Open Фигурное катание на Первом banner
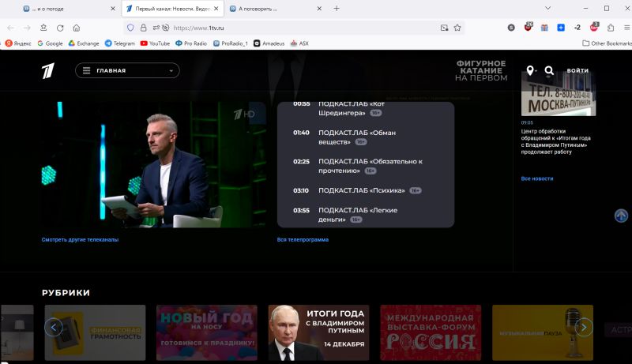 tap(481, 70)
